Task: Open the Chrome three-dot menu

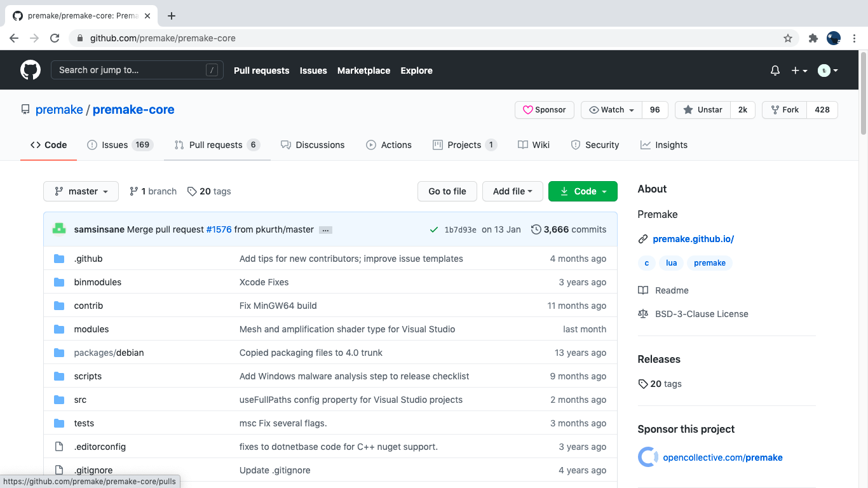Action: click(x=854, y=38)
